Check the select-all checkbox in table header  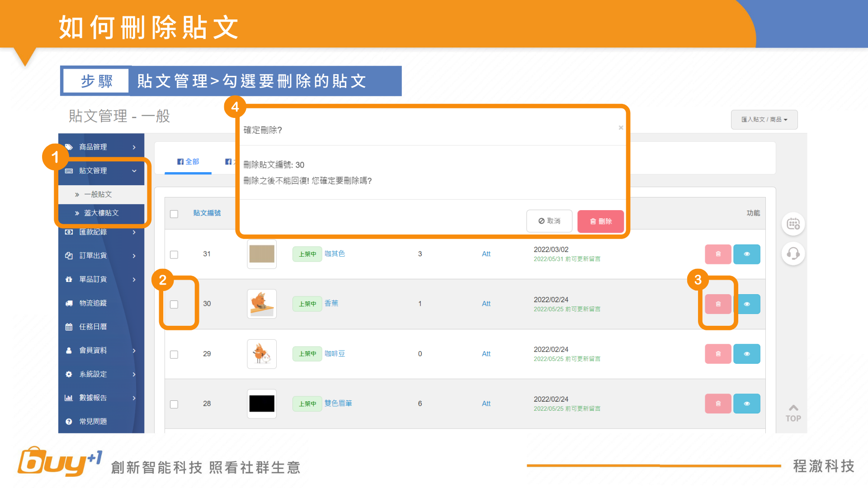coord(174,214)
